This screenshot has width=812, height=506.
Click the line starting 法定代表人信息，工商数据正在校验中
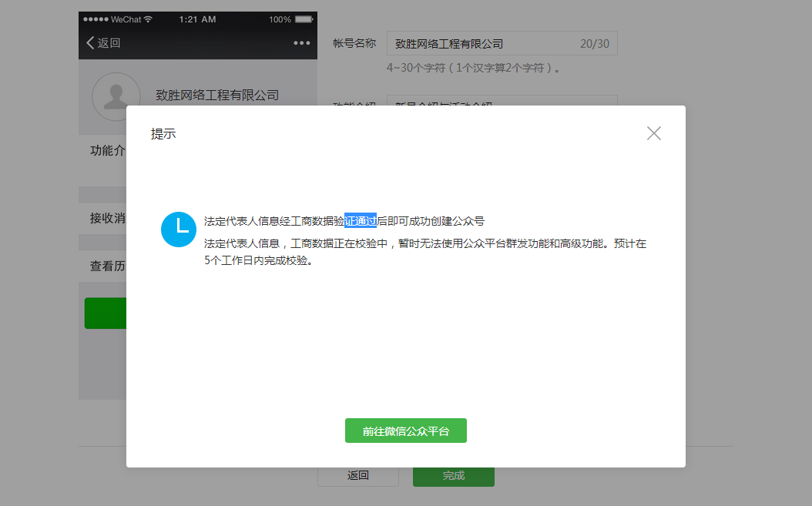(425, 243)
